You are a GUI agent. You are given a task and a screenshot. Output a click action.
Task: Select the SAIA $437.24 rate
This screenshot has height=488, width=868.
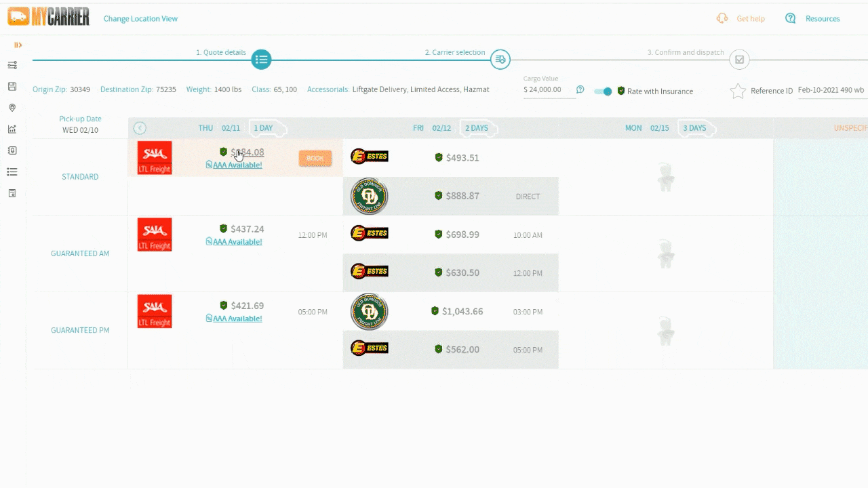[248, 229]
